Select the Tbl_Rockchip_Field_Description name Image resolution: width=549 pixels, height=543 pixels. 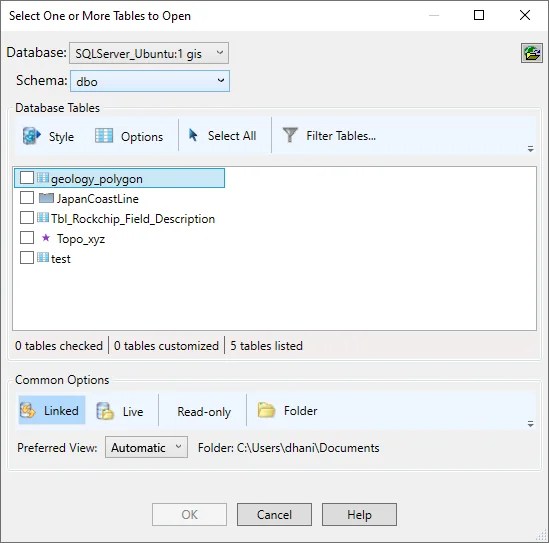pyautogui.click(x=133, y=219)
